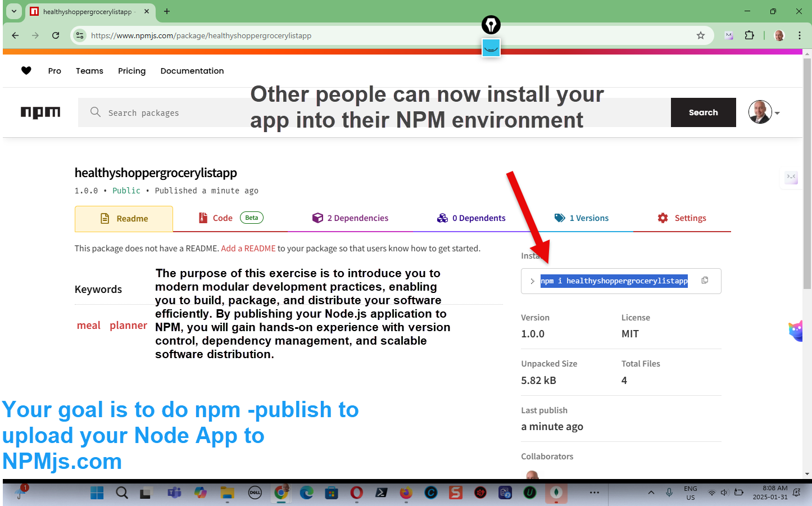Click the black Search button

tap(703, 112)
